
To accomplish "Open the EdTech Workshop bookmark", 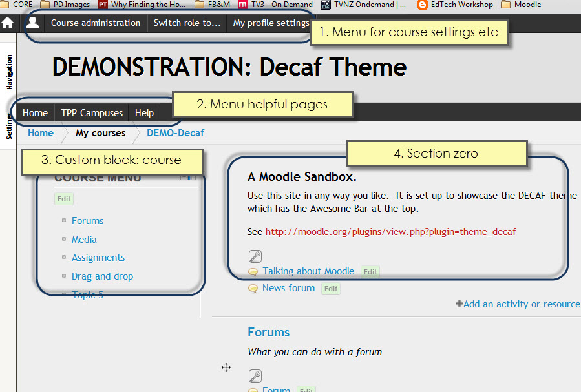I will (461, 5).
